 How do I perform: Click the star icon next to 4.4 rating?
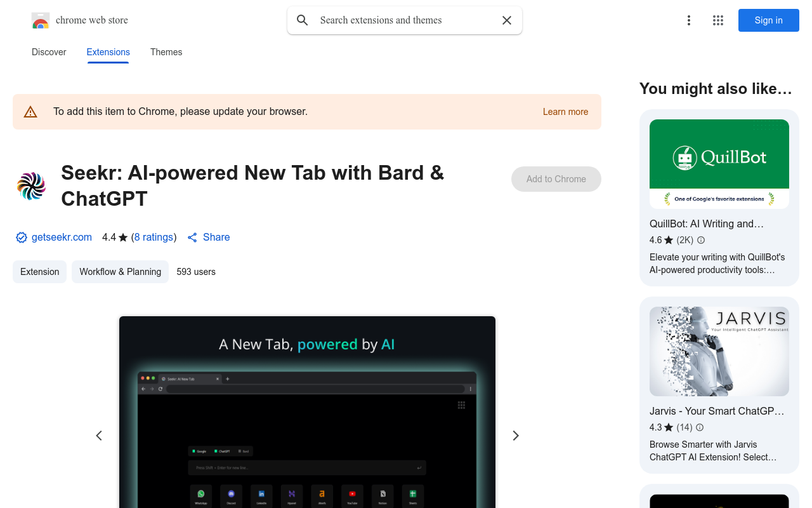click(x=123, y=237)
